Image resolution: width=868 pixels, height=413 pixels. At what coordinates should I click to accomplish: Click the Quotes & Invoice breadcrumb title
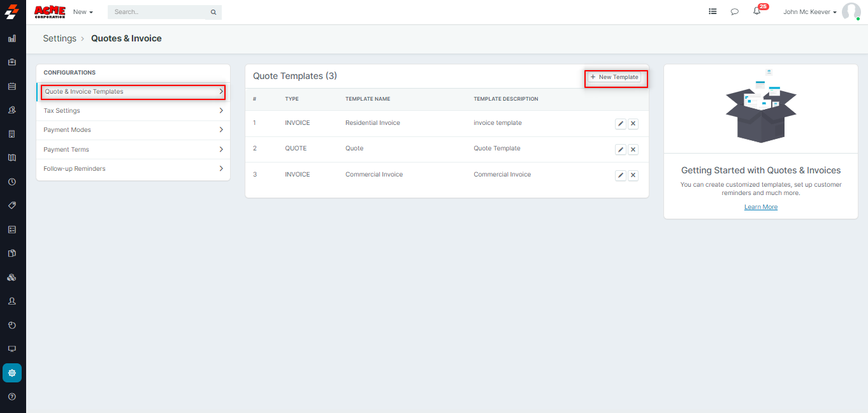tap(126, 38)
